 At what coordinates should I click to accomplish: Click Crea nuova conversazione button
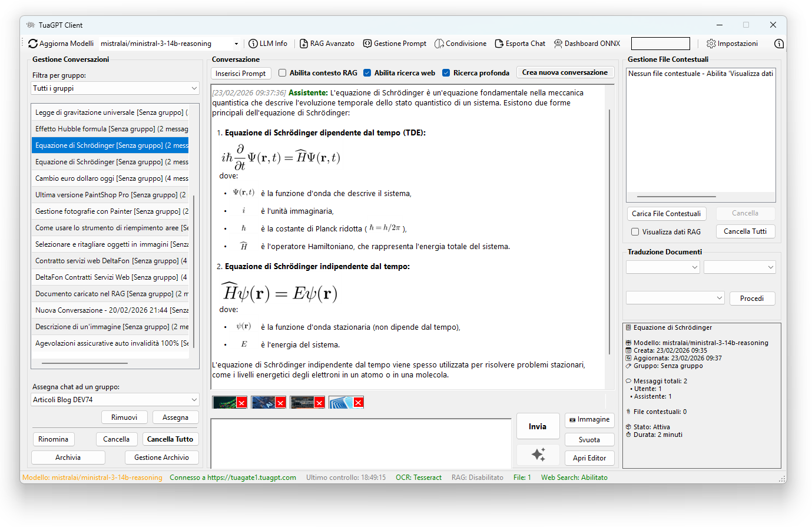565,72
